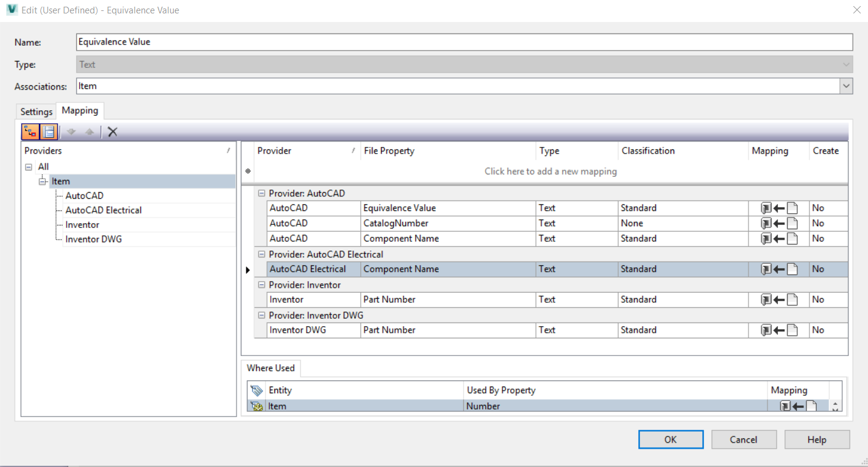Collapse the Item node in Providers tree
The height and width of the screenshot is (467, 868).
[42, 180]
